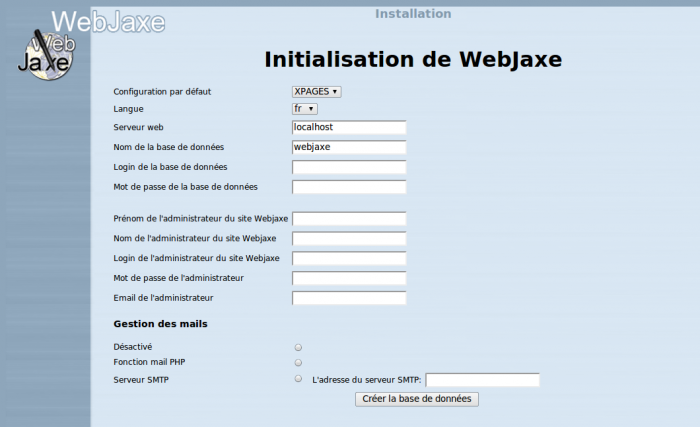
Task: Choose the Fonction mail PHP option
Action: click(298, 362)
